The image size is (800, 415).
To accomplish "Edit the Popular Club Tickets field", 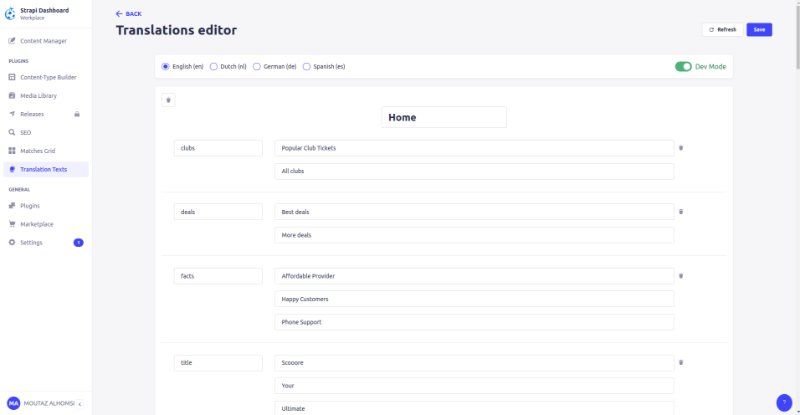I will click(x=474, y=148).
